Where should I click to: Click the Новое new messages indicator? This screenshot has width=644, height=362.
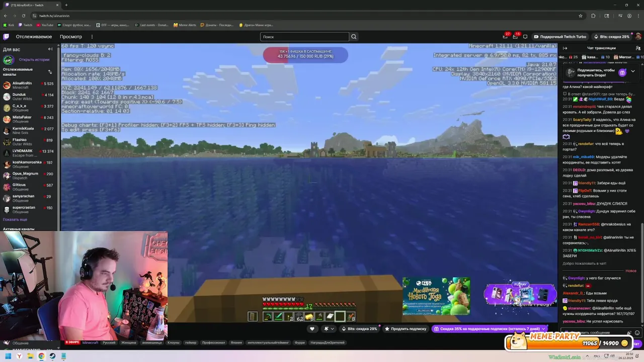631,271
